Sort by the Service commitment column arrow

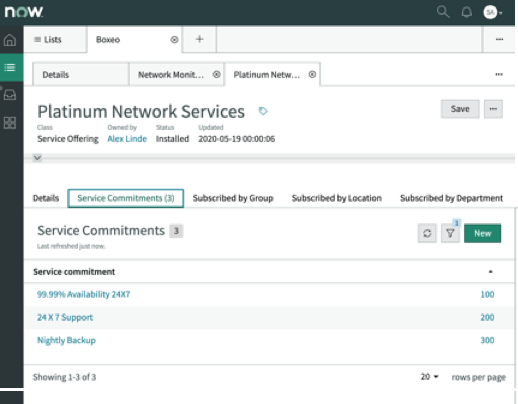point(490,272)
